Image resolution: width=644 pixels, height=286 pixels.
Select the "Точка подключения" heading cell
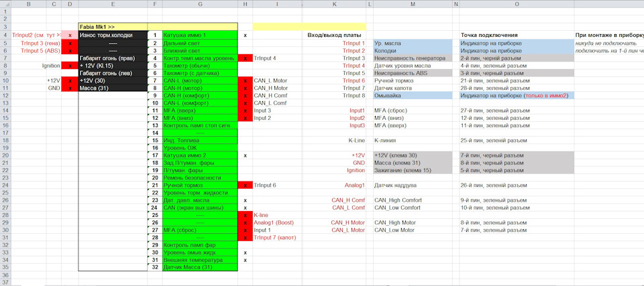click(517, 35)
